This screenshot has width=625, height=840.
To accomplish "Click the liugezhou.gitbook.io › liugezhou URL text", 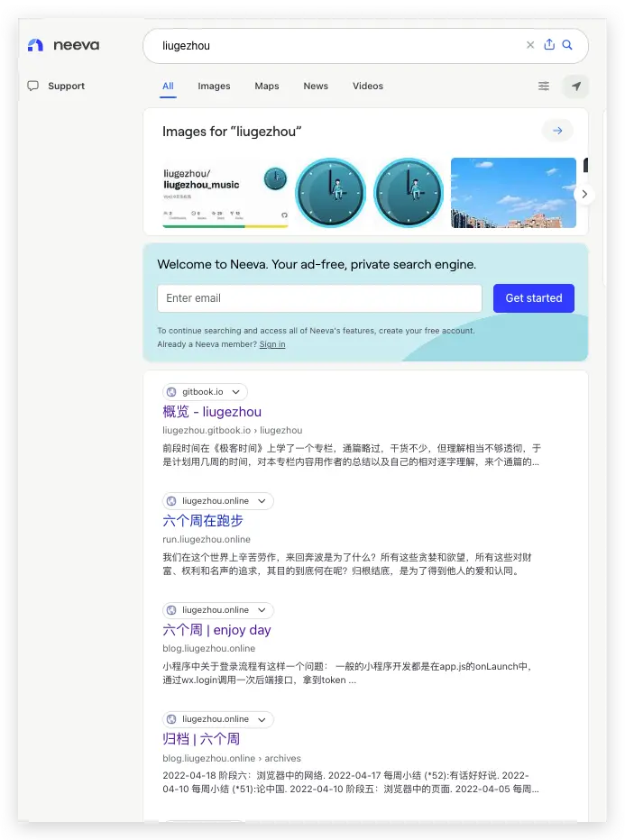I will [232, 430].
